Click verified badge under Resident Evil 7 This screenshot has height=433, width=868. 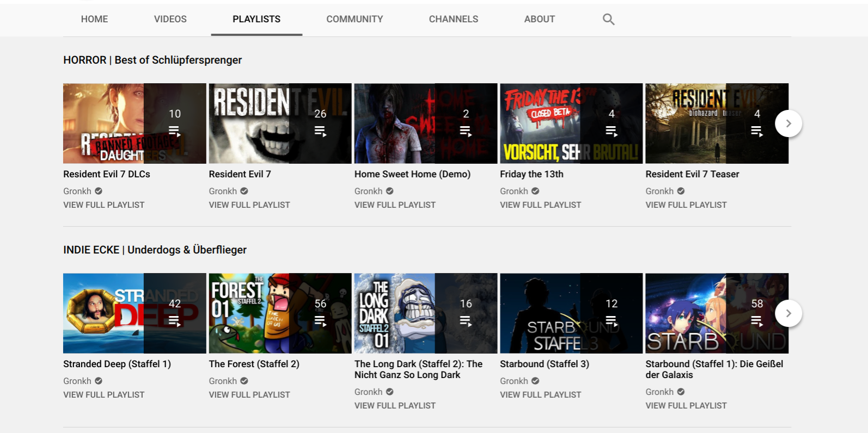244,191
